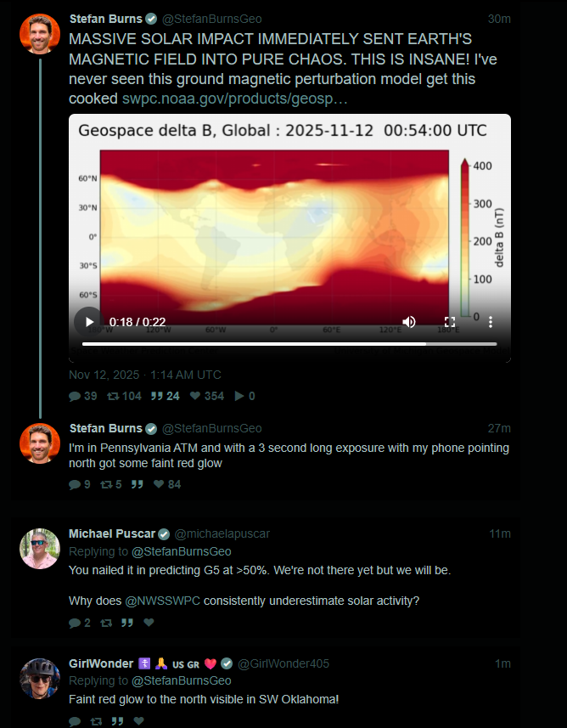Image resolution: width=567 pixels, height=728 pixels.
Task: Open the swpc.noaa.gov link in first tweet
Action: click(235, 99)
